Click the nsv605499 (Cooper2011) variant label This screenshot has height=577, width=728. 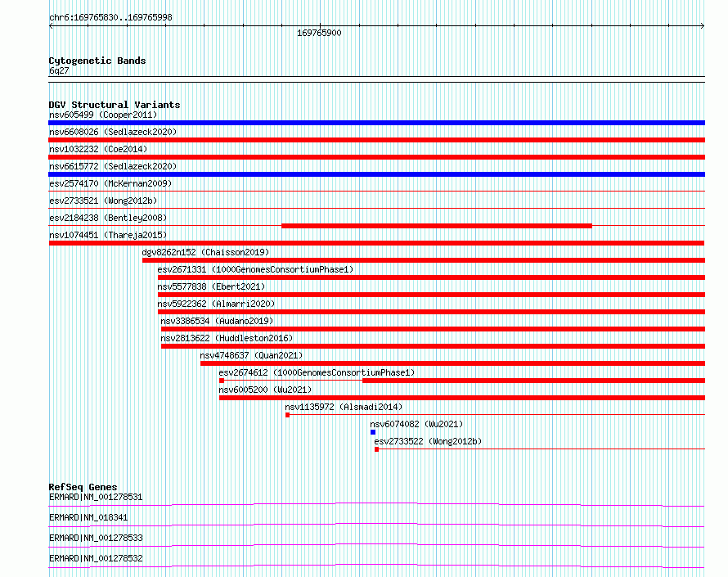point(103,115)
